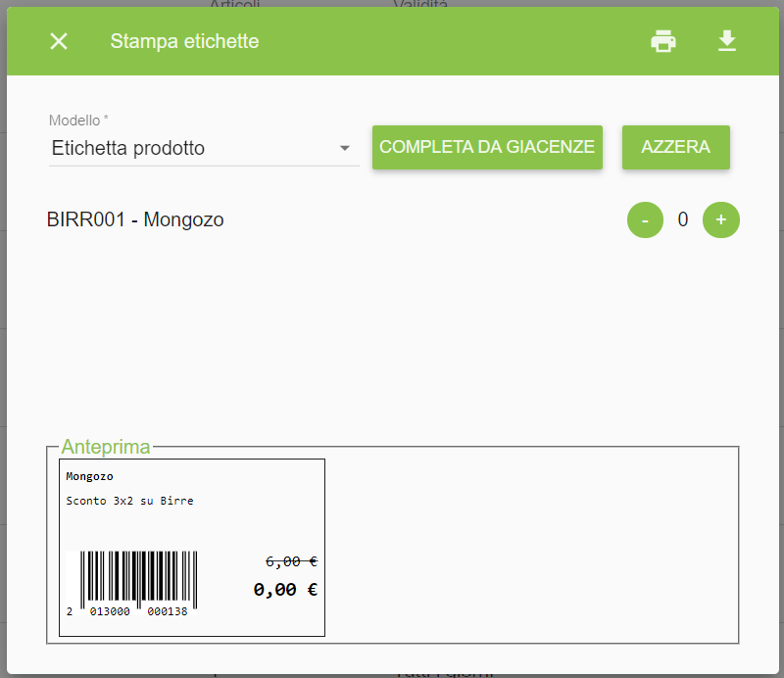
Task: Click the struck-through 6,00 € price
Action: click(291, 562)
